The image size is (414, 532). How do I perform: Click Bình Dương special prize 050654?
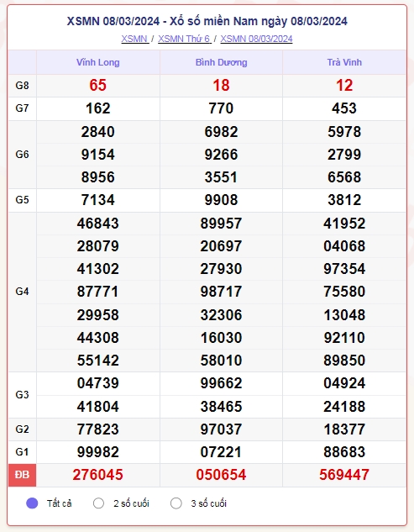pyautogui.click(x=221, y=475)
